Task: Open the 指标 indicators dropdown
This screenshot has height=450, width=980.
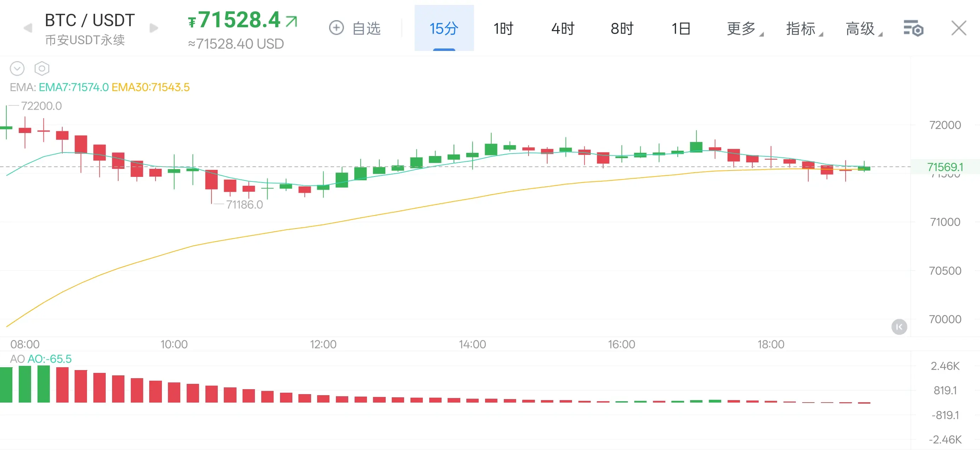Action: coord(801,29)
